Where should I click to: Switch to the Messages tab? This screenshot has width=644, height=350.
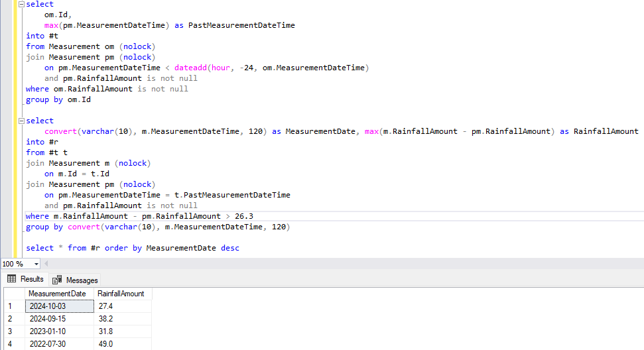pos(75,280)
